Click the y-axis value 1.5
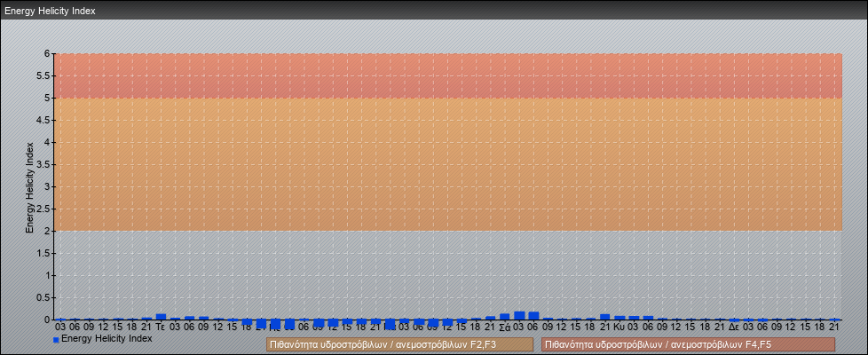Image resolution: width=868 pixels, height=355 pixels. (44, 253)
